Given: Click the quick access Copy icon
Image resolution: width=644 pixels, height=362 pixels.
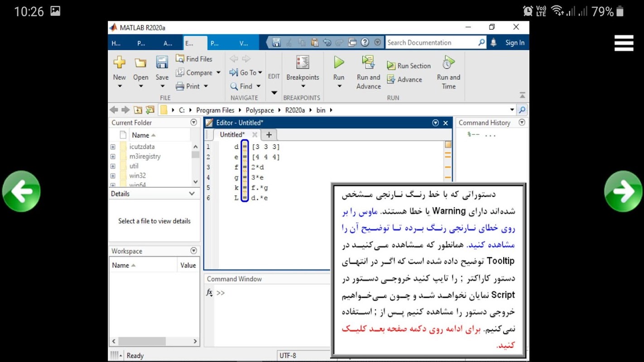Looking at the screenshot, I should point(302,43).
